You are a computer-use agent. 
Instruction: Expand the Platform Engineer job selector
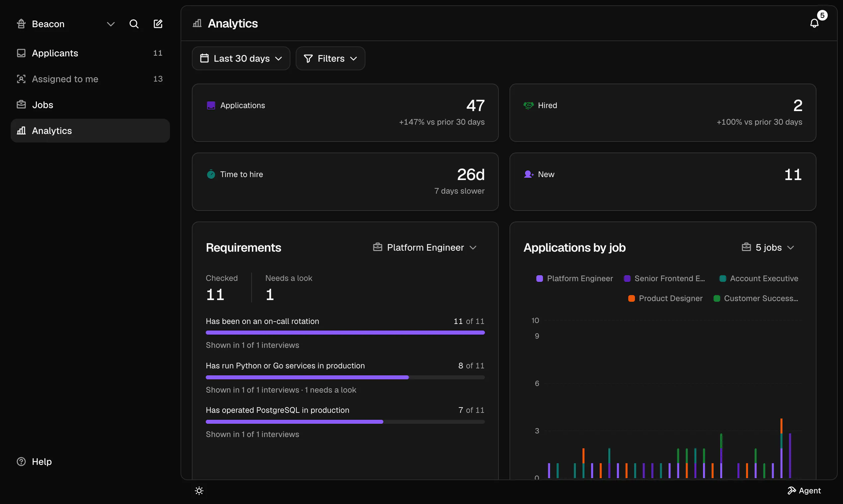pos(425,247)
